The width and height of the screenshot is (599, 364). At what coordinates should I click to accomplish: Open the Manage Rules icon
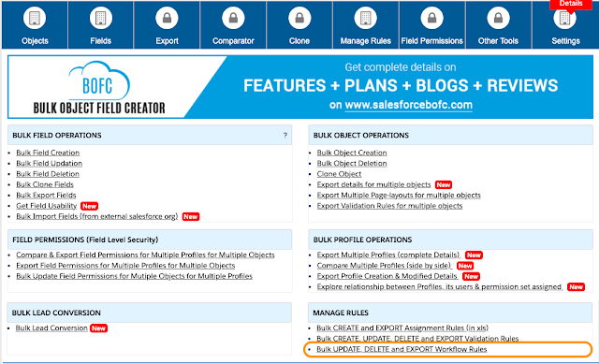pyautogui.click(x=366, y=18)
